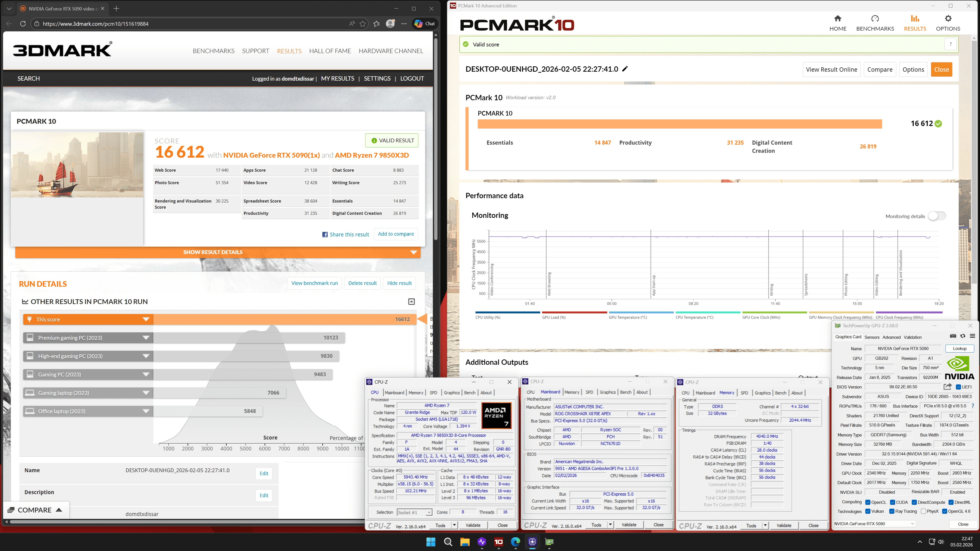Expand the SHOW RESULT DETAILS bar
This screenshot has height=551, width=980.
218,252
